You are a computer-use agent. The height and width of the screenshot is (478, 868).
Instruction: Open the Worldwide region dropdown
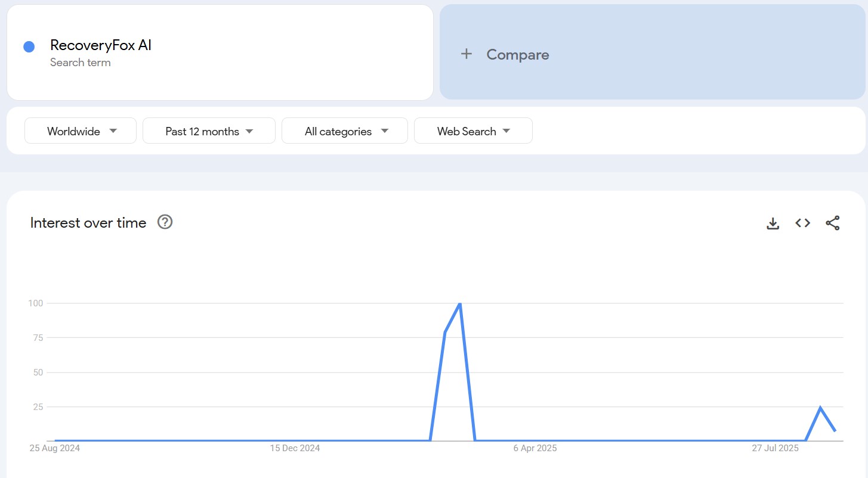tap(81, 131)
